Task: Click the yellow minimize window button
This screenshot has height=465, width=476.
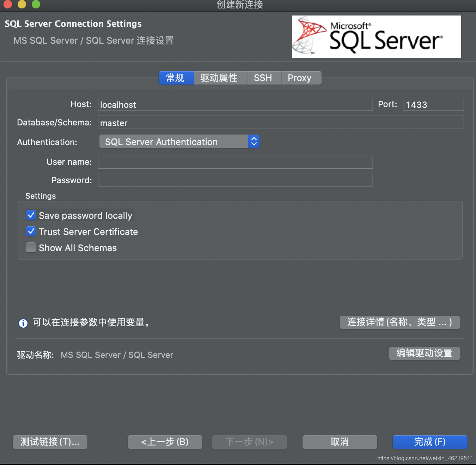Action: pyautogui.click(x=22, y=4)
